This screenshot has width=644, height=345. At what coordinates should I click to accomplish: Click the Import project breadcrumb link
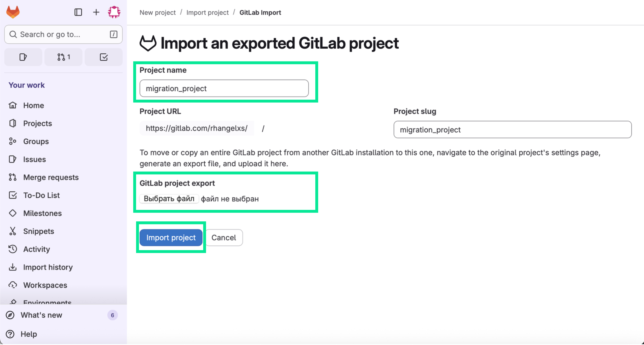pyautogui.click(x=207, y=12)
